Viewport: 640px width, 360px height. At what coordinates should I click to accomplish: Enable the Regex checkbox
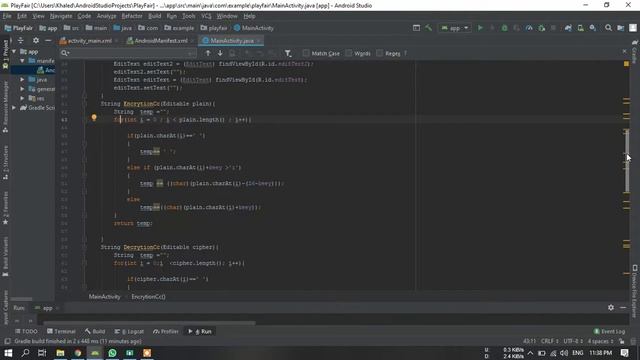coord(380,53)
